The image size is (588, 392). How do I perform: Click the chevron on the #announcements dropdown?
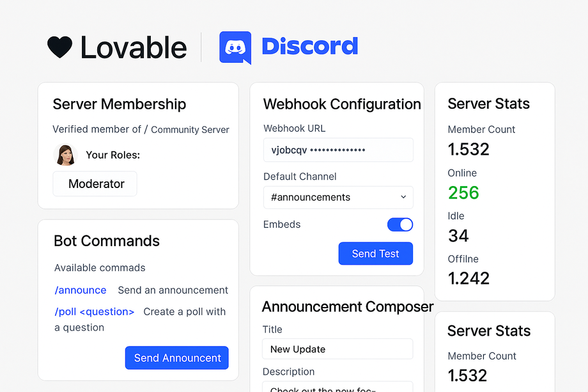[x=403, y=197]
